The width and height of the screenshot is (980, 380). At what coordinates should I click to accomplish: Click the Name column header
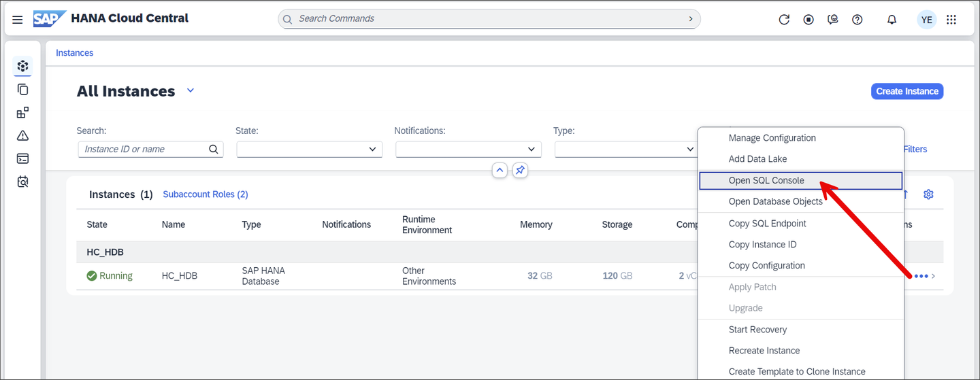[x=174, y=224]
